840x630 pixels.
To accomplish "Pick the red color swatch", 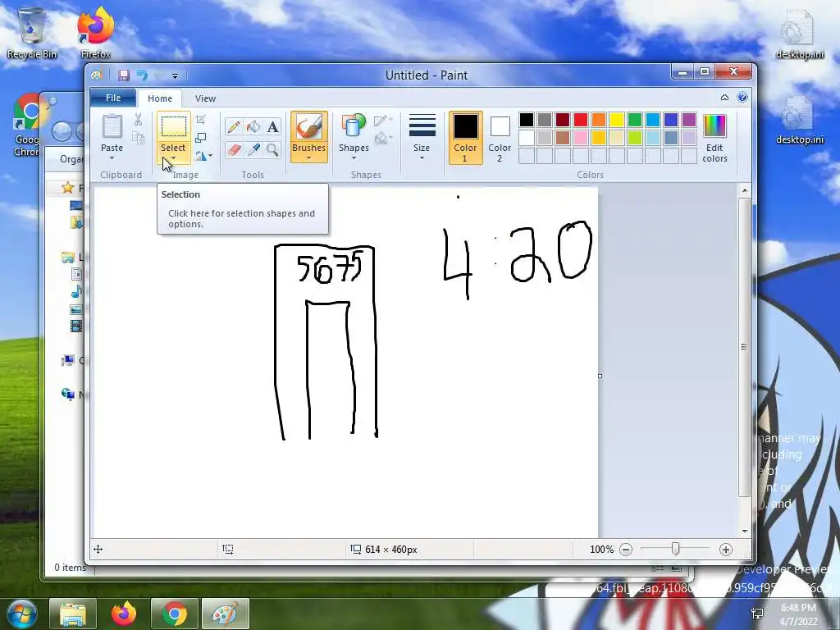I will point(581,120).
